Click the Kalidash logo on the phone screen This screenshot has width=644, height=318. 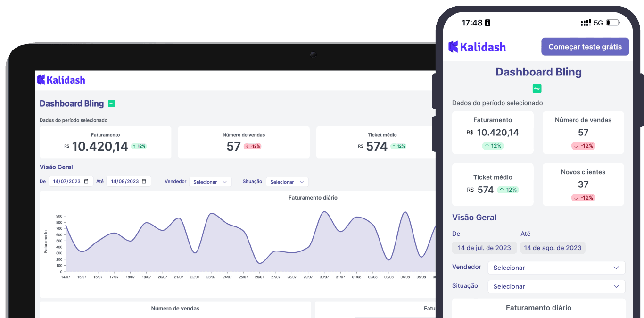point(477,47)
